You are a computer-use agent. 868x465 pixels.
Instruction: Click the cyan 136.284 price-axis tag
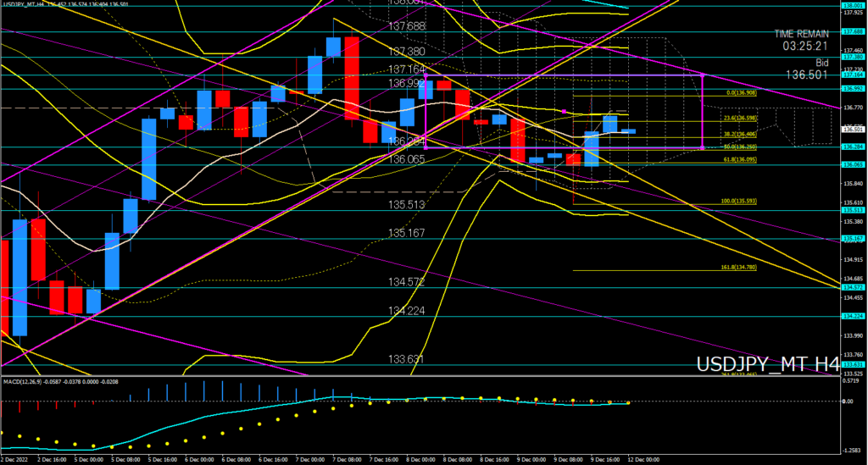pos(853,147)
